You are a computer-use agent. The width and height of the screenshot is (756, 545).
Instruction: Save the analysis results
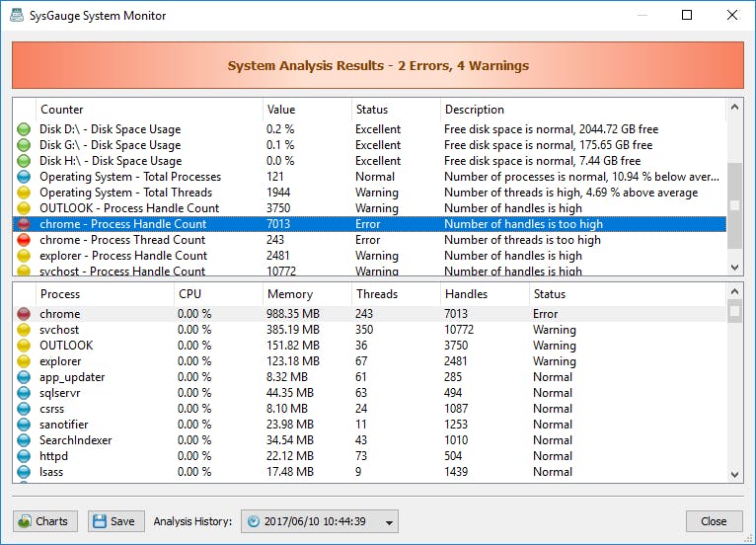tap(116, 521)
